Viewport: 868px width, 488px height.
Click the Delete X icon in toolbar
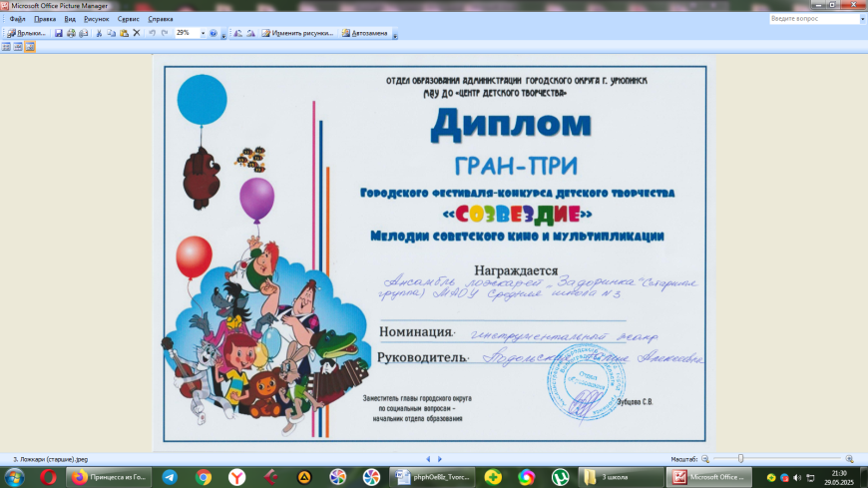(x=137, y=33)
